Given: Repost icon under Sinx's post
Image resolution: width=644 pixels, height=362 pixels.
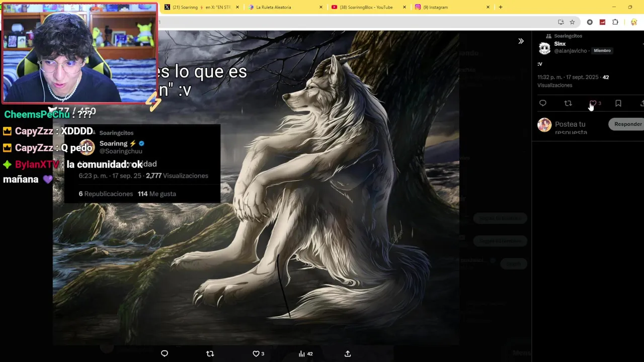Looking at the screenshot, I should click(x=568, y=103).
